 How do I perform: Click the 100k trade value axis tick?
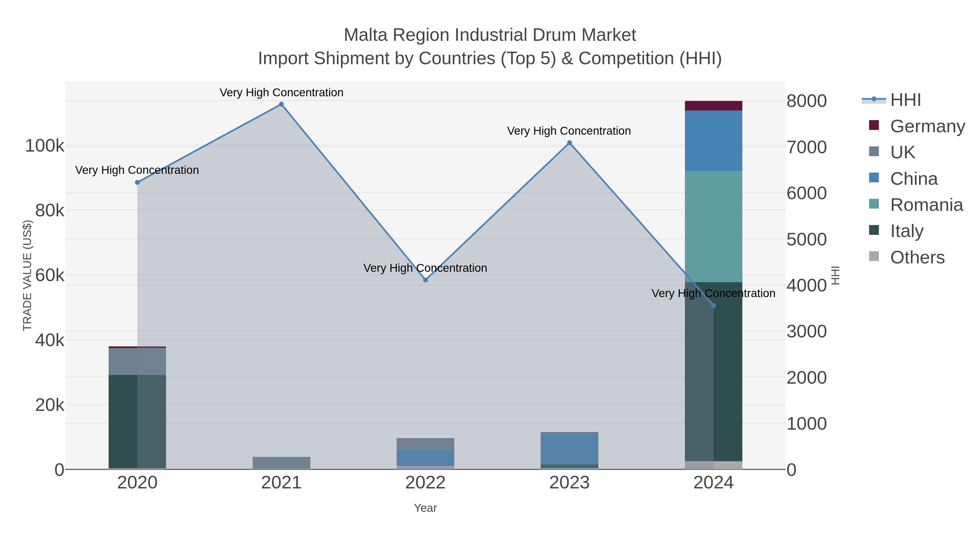[45, 146]
